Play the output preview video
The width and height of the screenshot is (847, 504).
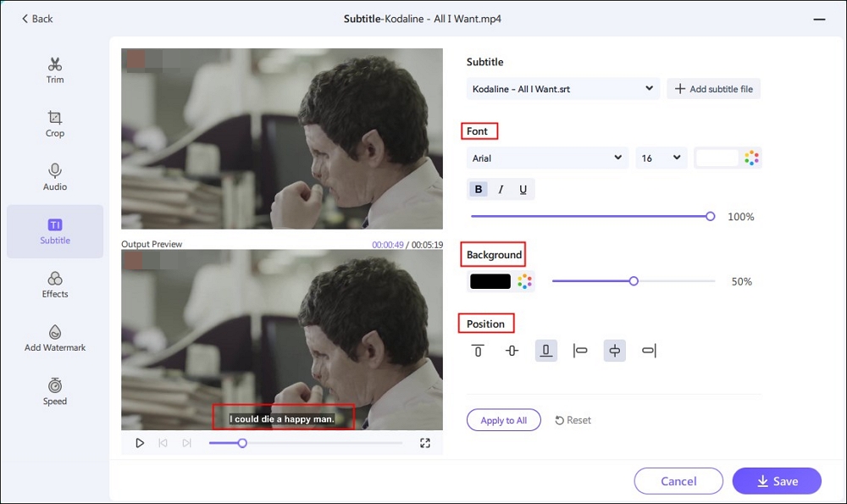(x=140, y=443)
